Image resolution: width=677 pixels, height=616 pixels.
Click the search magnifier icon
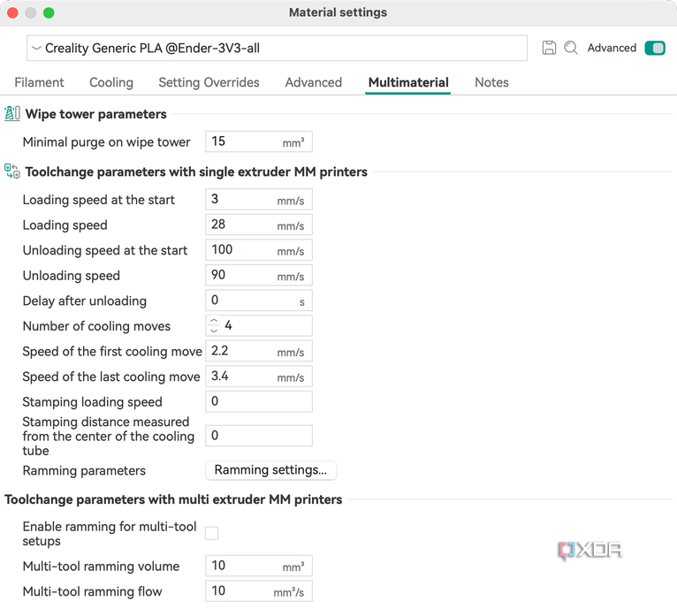tap(571, 48)
